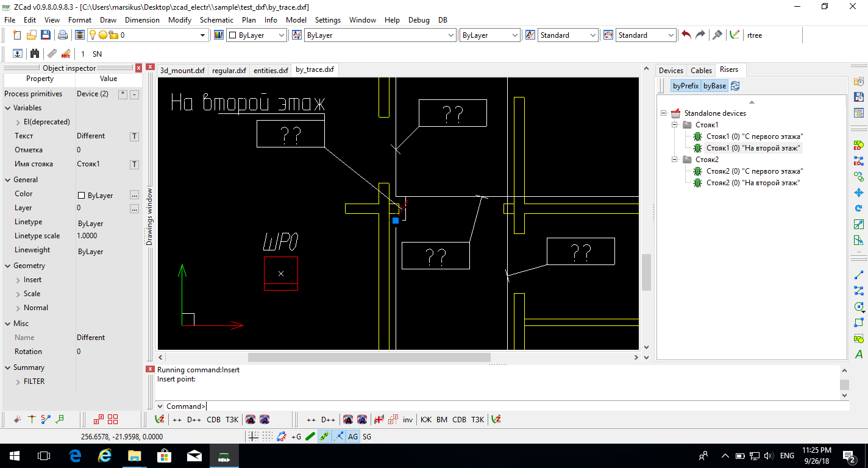Open a drawing via the folder icon
This screenshot has height=468, width=868.
pyautogui.click(x=31, y=35)
